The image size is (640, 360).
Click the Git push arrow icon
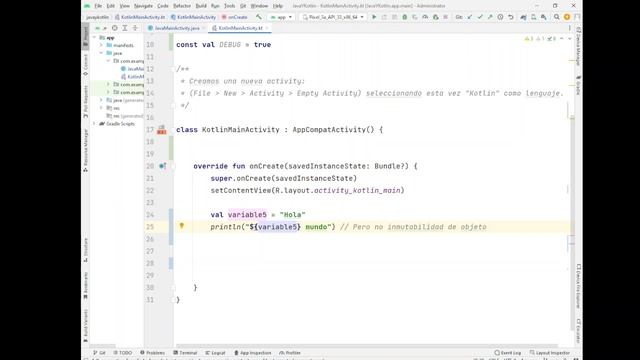point(490,17)
